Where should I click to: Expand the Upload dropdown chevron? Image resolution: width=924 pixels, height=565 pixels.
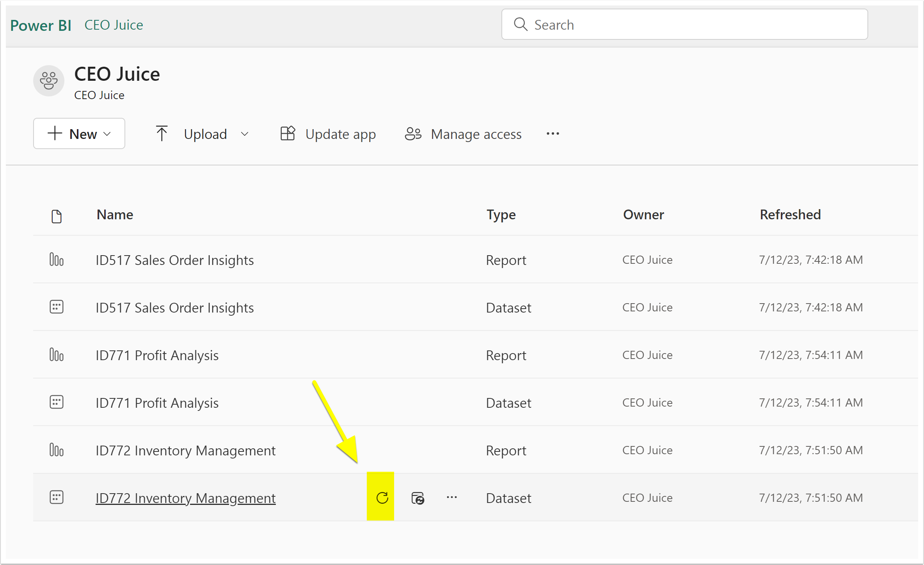[x=245, y=134]
